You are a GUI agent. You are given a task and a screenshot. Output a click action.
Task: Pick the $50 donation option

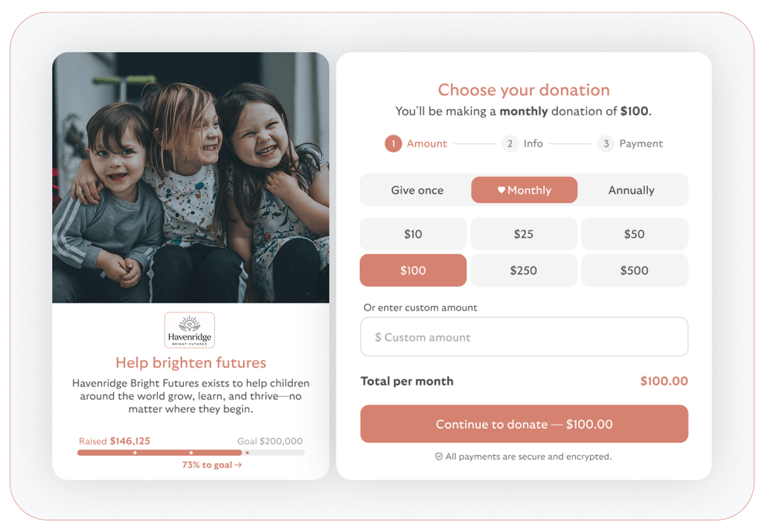[634, 234]
